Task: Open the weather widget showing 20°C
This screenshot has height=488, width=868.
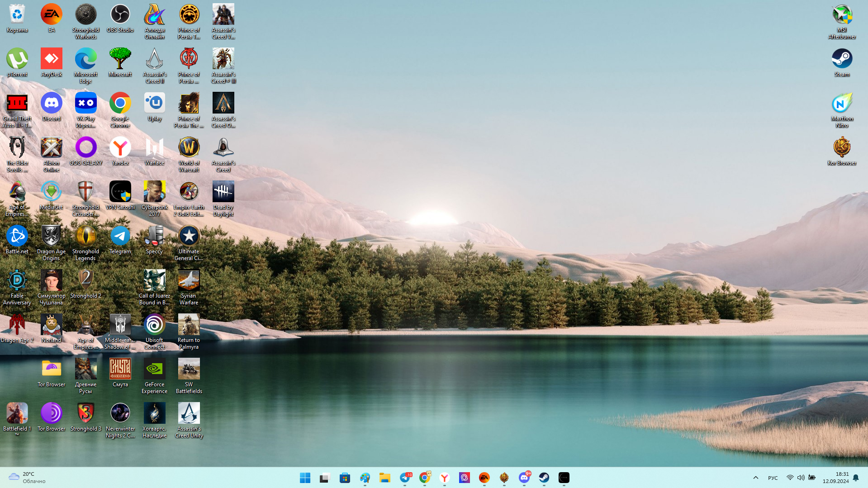Action: point(27,478)
